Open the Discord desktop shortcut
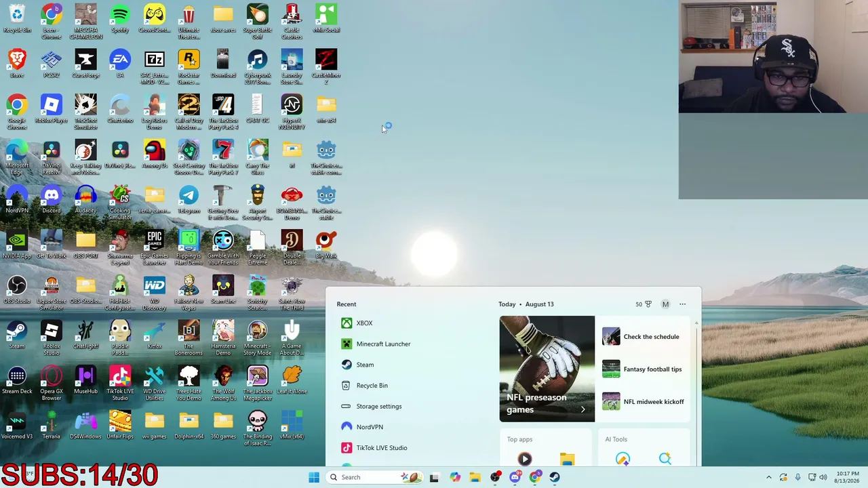This screenshot has height=488, width=868. coord(52,200)
